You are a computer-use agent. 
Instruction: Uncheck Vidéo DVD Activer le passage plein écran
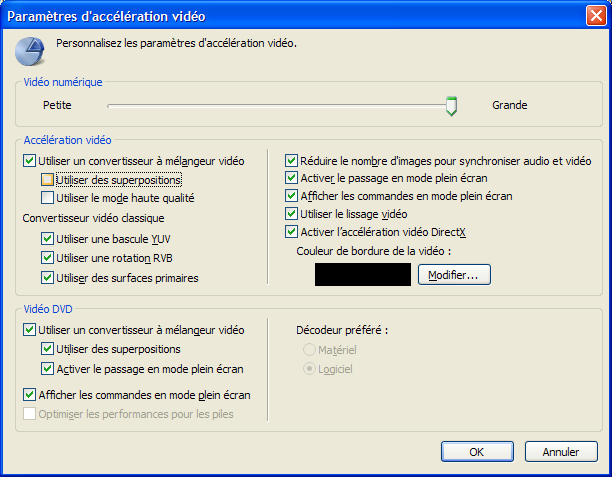[x=47, y=368]
